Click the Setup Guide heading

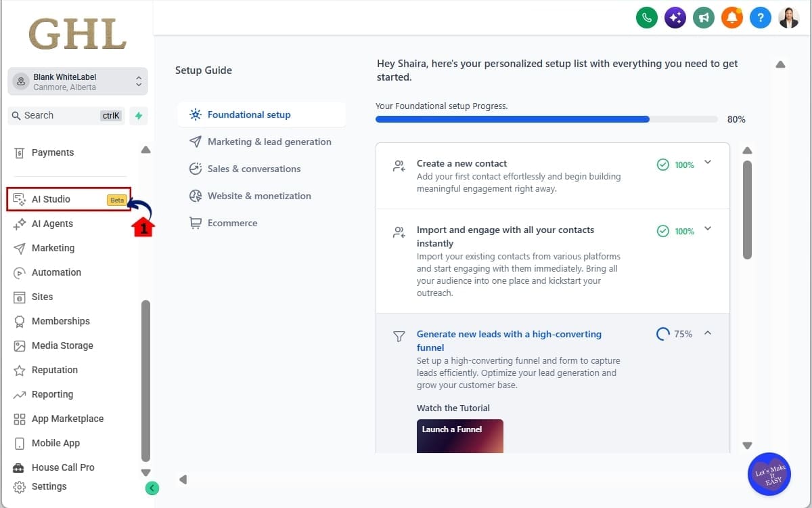coord(204,70)
